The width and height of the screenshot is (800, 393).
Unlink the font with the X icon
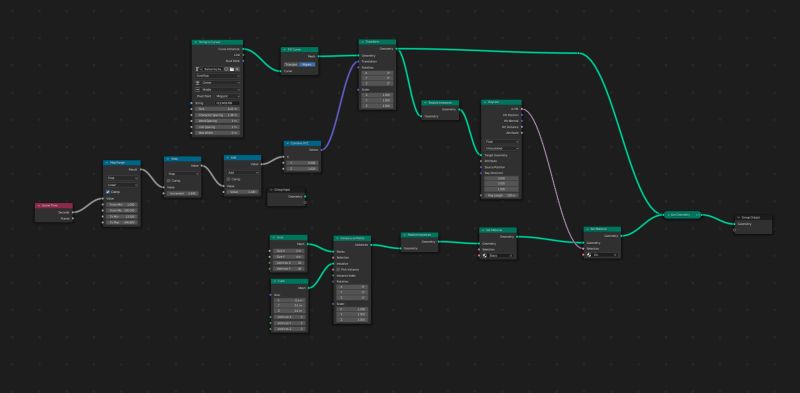[237, 69]
